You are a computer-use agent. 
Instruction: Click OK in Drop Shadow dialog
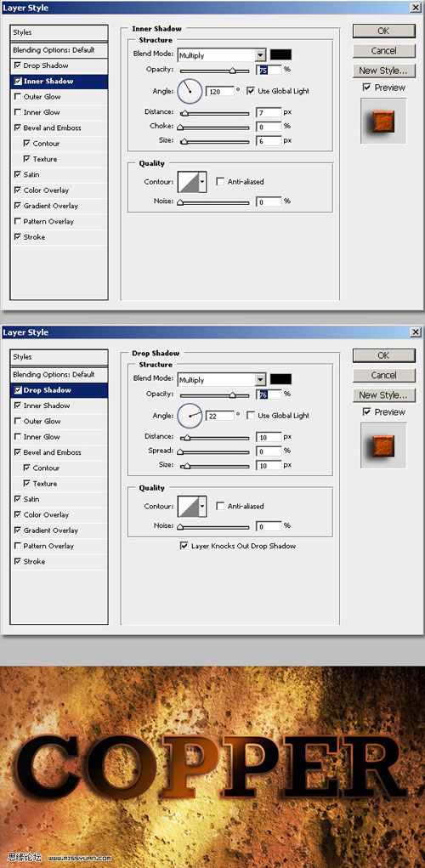pyautogui.click(x=383, y=355)
